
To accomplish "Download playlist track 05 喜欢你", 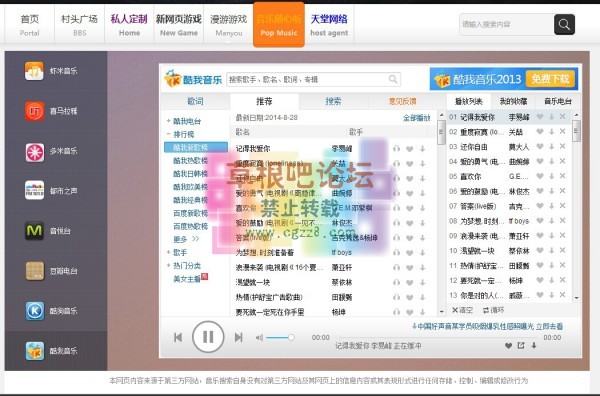I will (551, 176).
